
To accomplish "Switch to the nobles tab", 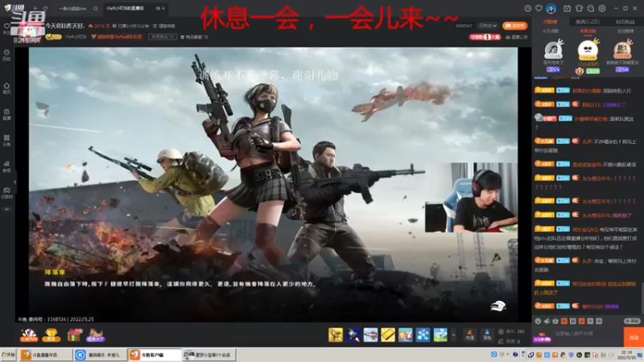I will point(588,22).
